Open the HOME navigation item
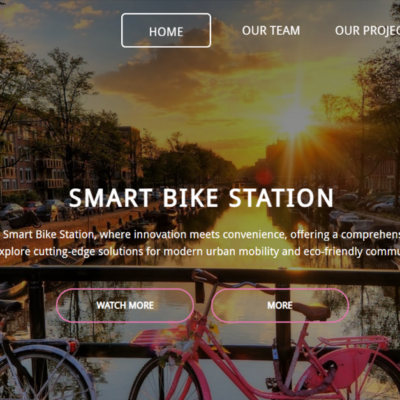Viewport: 400px width, 400px height. click(166, 30)
